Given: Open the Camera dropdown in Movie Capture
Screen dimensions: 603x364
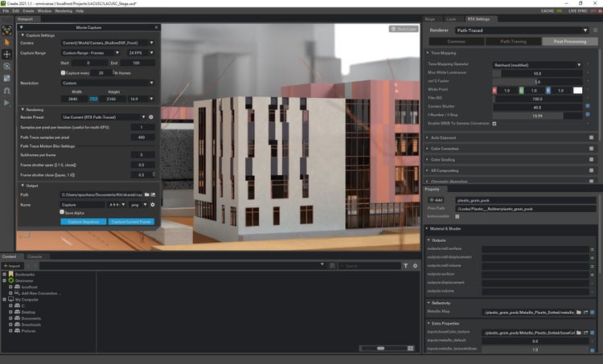Looking at the screenshot, I should point(109,42).
